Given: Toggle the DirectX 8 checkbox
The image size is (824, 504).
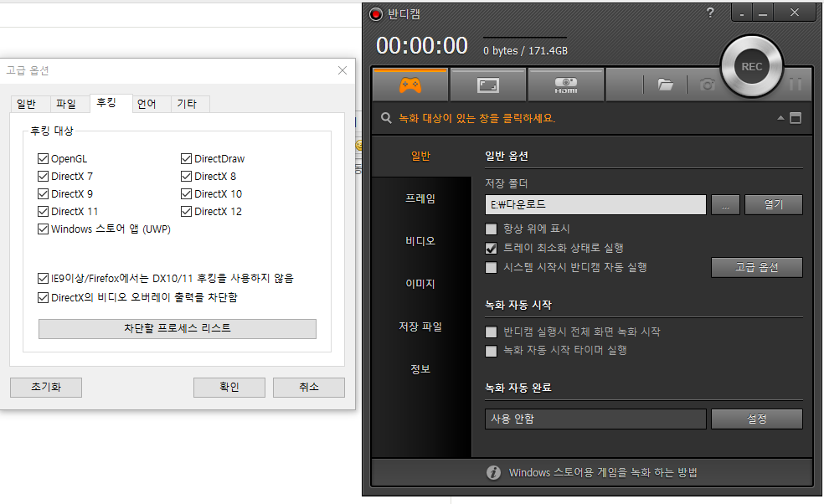Looking at the screenshot, I should 186,176.
